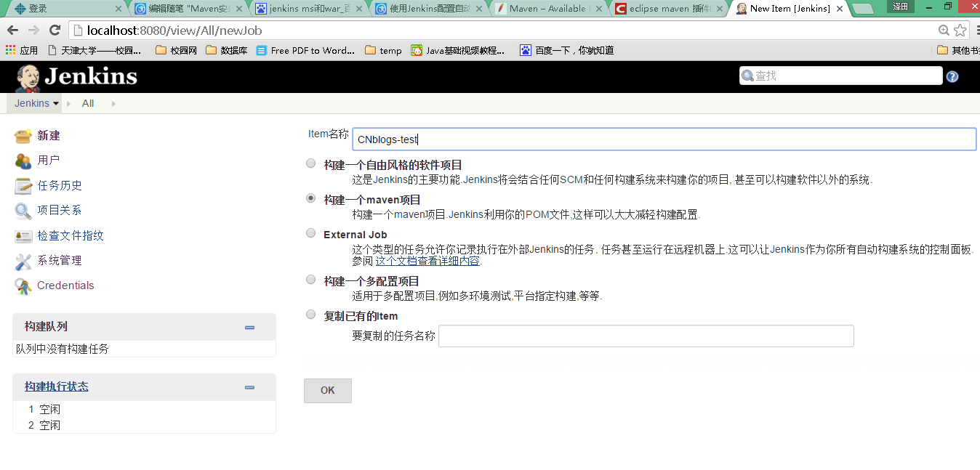980x470 pixels.
Task: Open the Credentials keys icon
Action: tap(23, 285)
